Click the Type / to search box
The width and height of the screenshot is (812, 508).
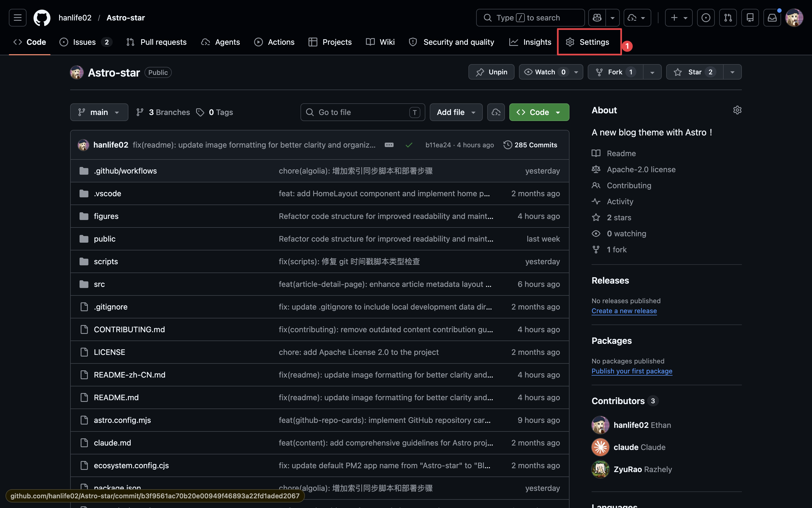tap(530, 17)
